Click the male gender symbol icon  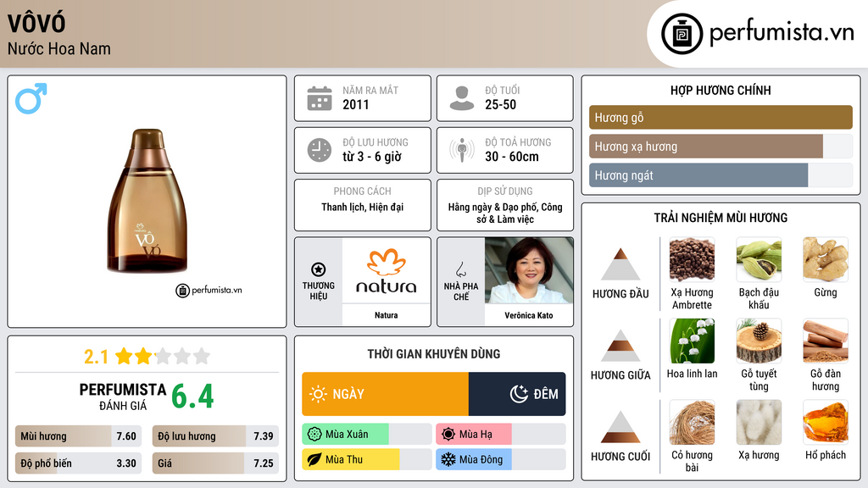coord(31,98)
